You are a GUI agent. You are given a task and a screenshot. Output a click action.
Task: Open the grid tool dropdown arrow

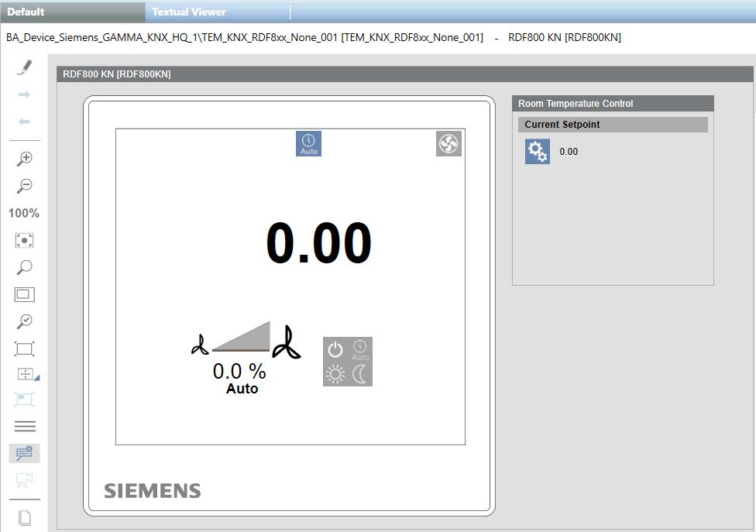tap(36, 378)
